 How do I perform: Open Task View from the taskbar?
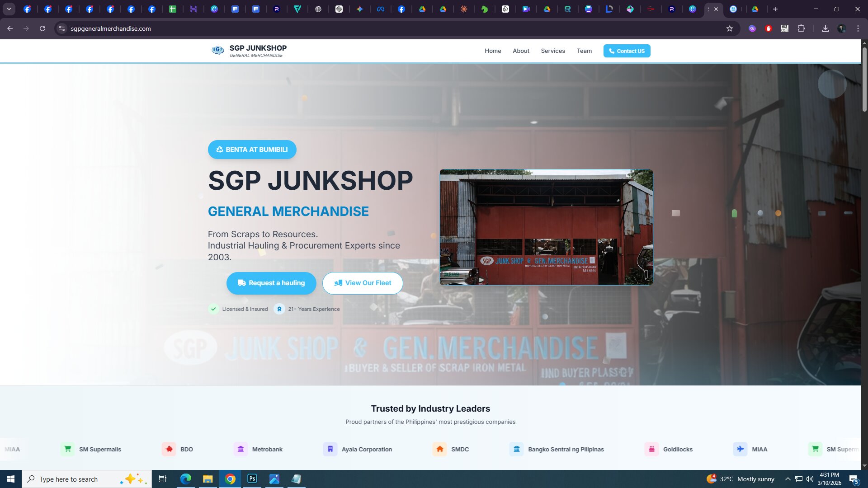(162, 479)
